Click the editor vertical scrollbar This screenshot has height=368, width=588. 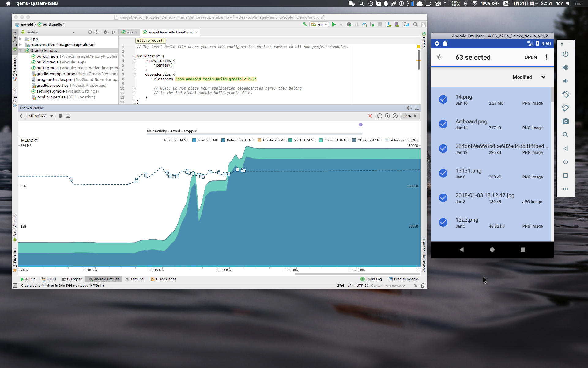(x=419, y=60)
